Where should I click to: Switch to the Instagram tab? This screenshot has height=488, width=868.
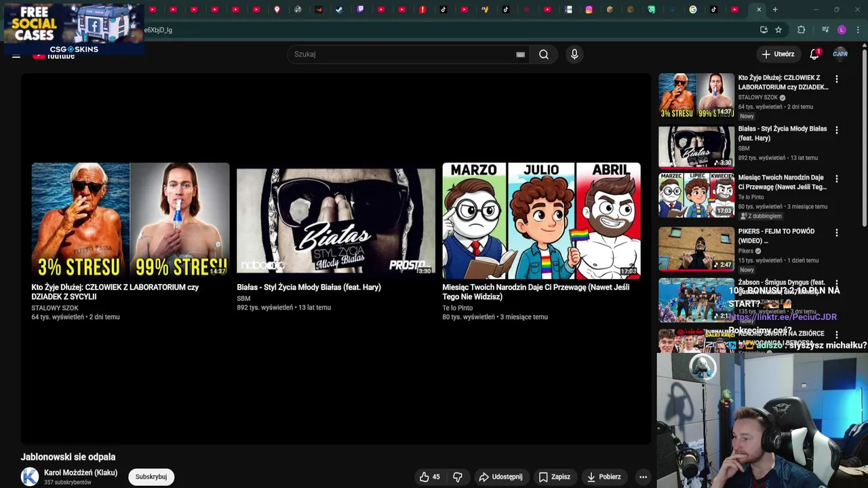point(589,9)
